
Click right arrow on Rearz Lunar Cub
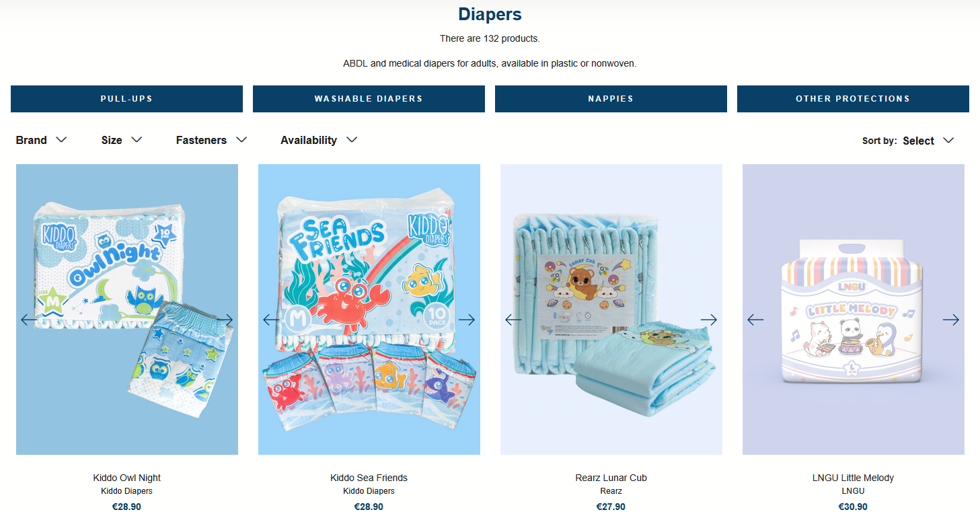click(x=709, y=320)
